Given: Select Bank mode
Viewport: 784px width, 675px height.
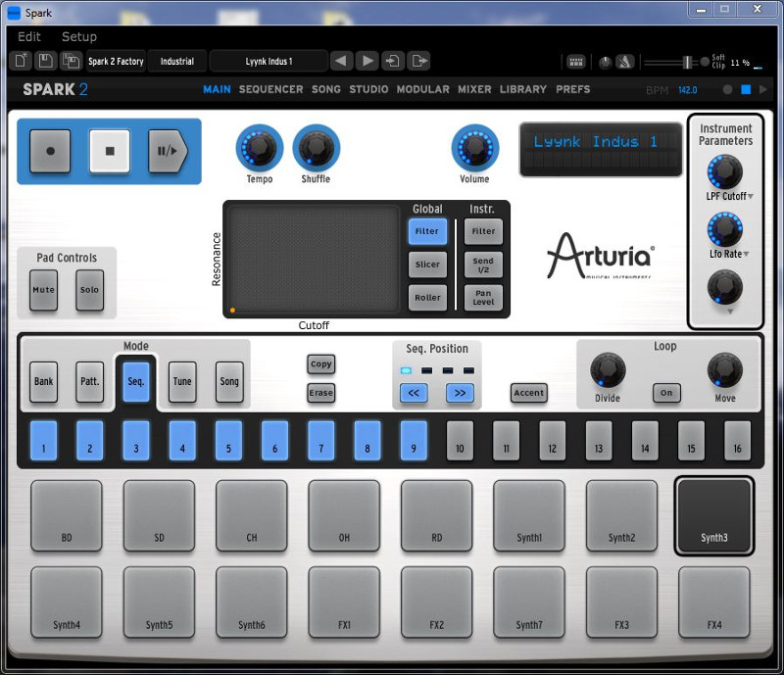Looking at the screenshot, I should coord(43,381).
